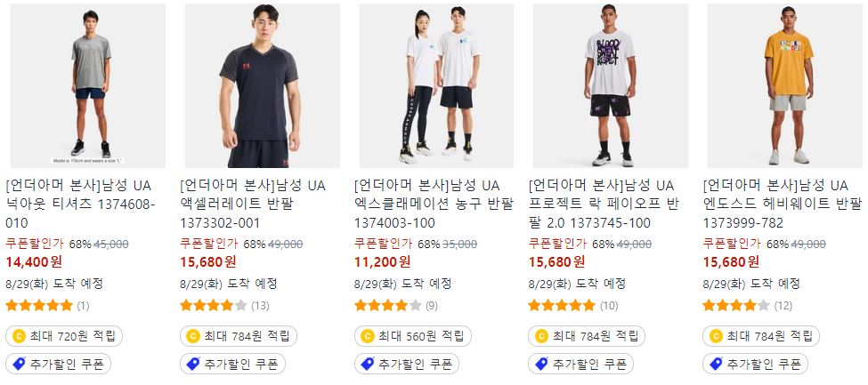Click 추가할인 쿠폰 button under 11,200원 product
This screenshot has height=385, width=868.
pyautogui.click(x=407, y=364)
